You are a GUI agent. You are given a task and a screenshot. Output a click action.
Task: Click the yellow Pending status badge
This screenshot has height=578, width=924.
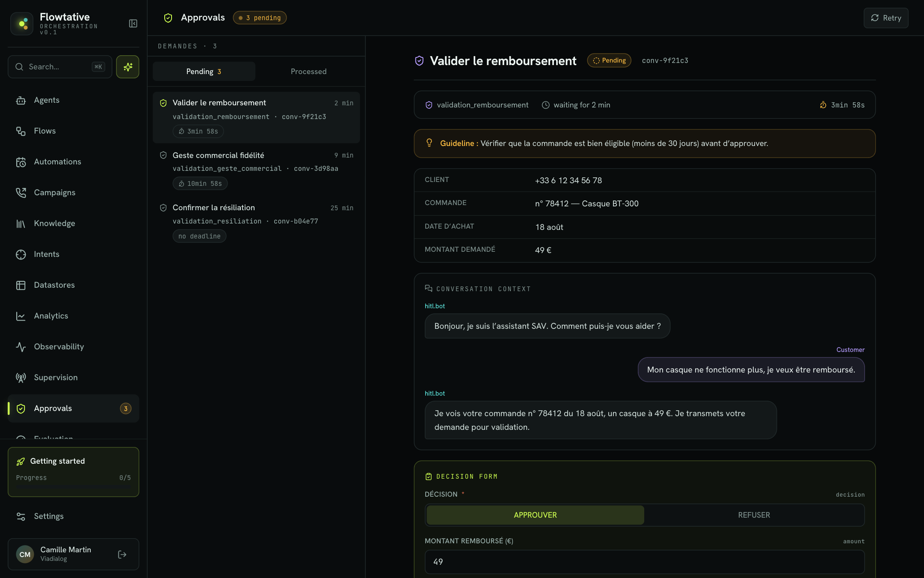609,60
